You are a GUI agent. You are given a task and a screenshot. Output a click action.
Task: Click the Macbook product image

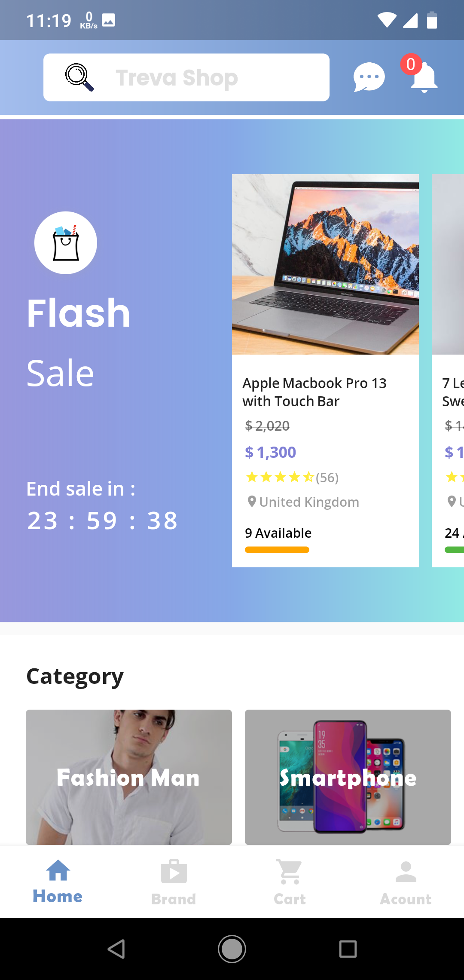325,264
